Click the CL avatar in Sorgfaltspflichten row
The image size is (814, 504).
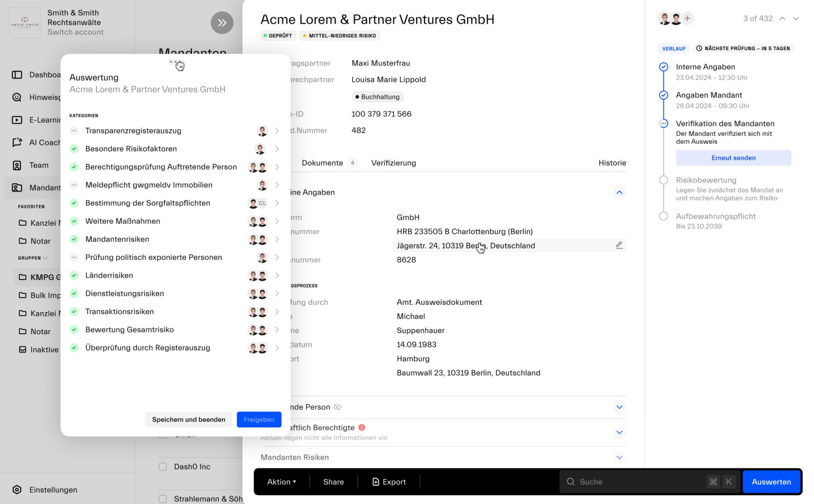(x=262, y=203)
